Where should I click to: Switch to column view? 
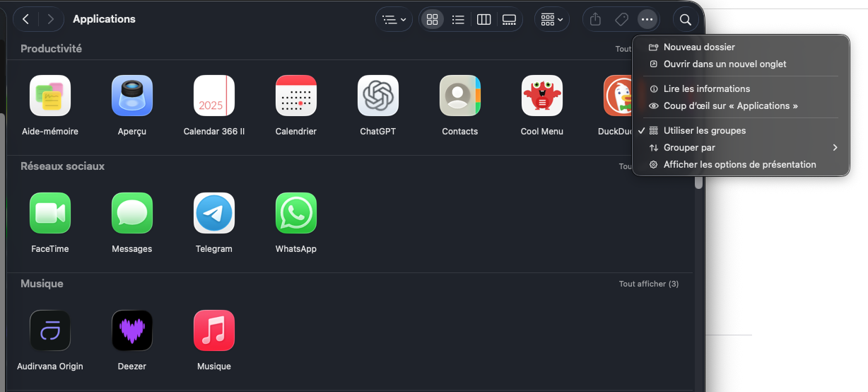click(483, 19)
